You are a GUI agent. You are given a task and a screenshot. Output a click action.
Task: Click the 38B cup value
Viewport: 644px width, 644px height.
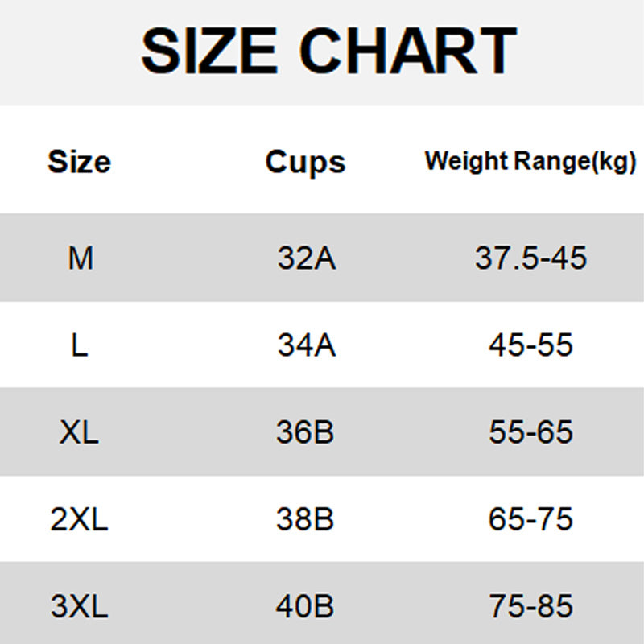click(305, 519)
